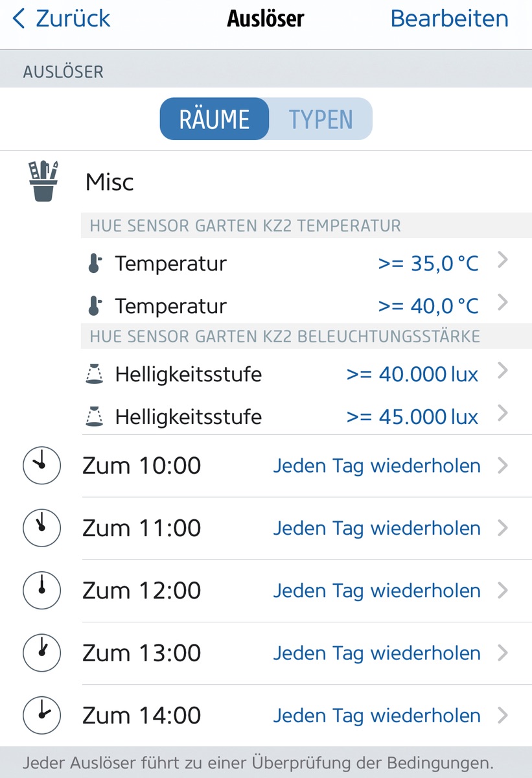The image size is (532, 778).
Task: Click the Misc room pencil cup icon
Action: [43, 182]
